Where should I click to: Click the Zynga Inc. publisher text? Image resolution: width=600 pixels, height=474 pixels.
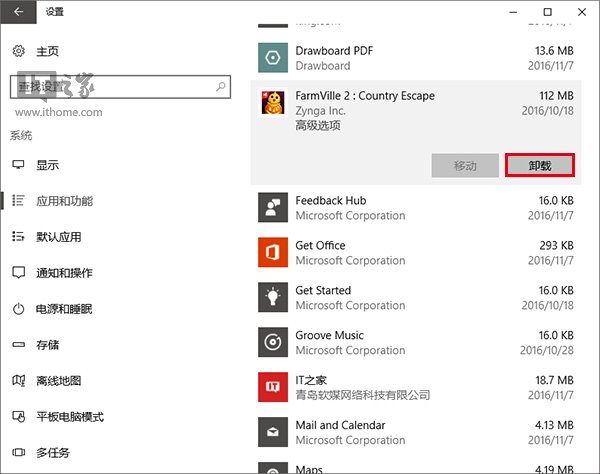pyautogui.click(x=320, y=111)
